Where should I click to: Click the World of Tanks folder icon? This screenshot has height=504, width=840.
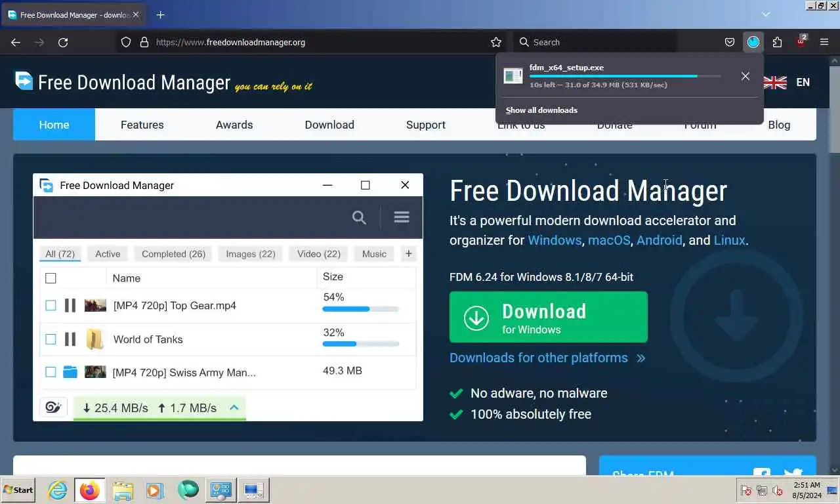(95, 339)
